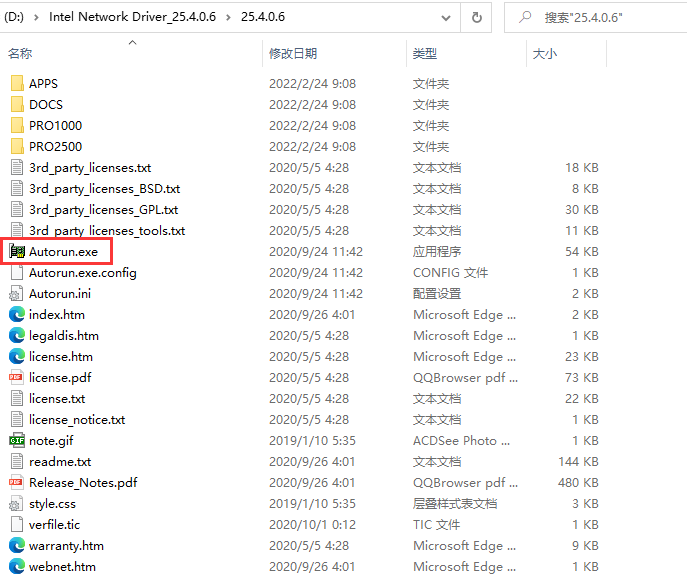687x588 pixels.
Task: Click the refresh button beside address bar
Action: click(x=476, y=18)
